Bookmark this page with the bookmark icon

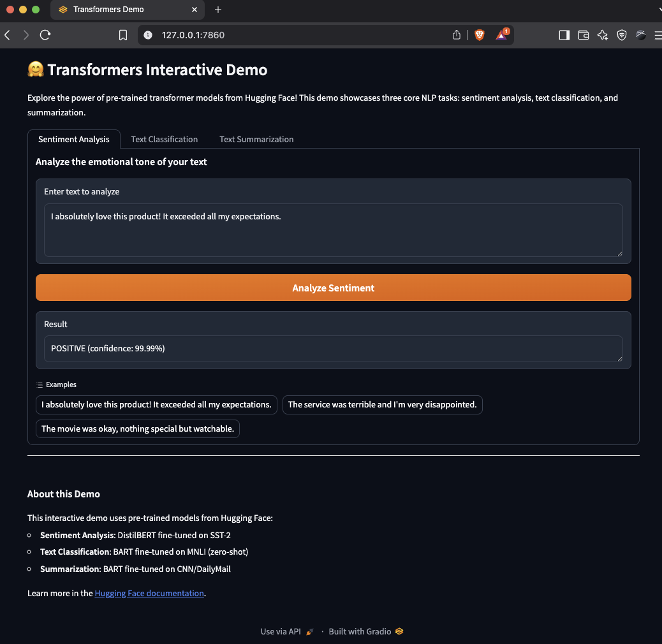pos(123,35)
